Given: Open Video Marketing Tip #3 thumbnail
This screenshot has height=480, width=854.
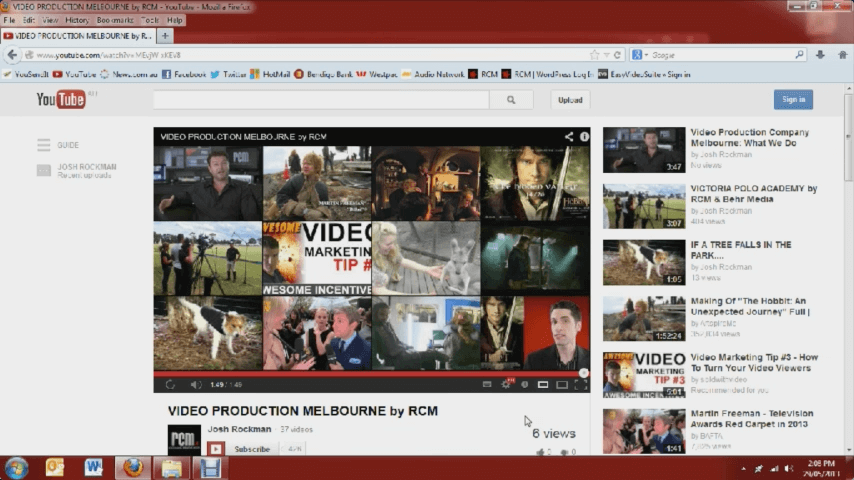Looking at the screenshot, I should coord(644,375).
